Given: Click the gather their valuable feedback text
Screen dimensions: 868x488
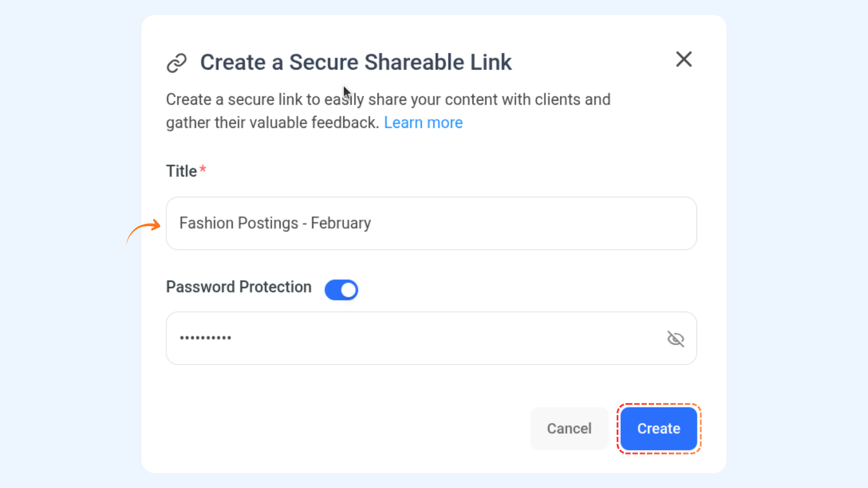Looking at the screenshot, I should click(272, 122).
